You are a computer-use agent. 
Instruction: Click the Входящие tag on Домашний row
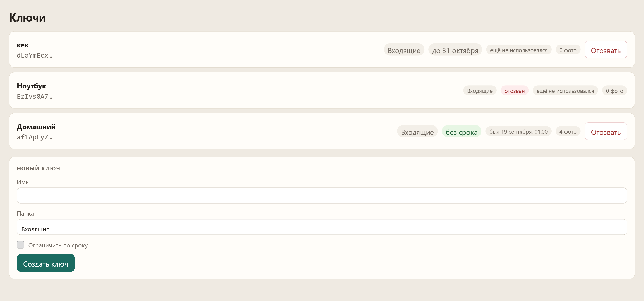417,131
